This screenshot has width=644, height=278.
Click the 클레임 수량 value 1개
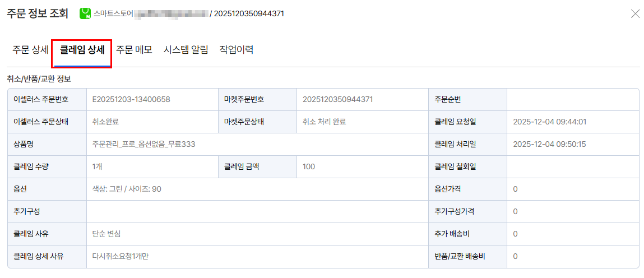tap(98, 166)
